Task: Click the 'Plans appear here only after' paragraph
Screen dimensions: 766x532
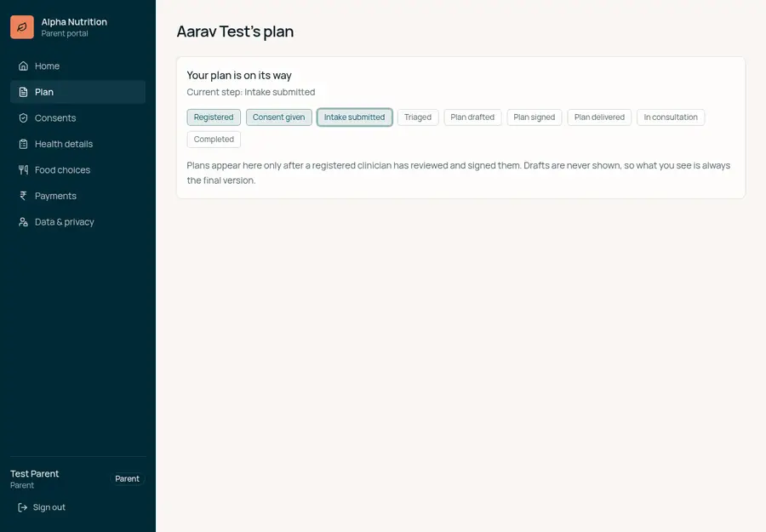Action: (x=458, y=173)
